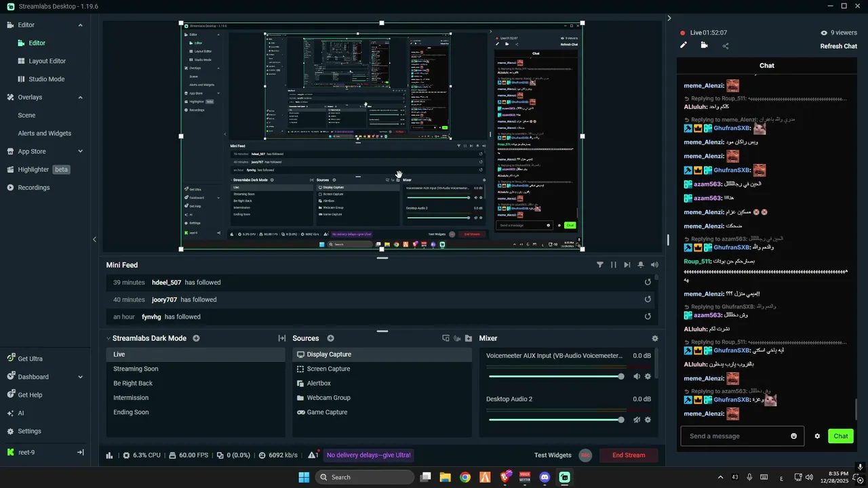Open the Highlighter beta page
Viewport: 868px width, 488px height.
pos(39,169)
